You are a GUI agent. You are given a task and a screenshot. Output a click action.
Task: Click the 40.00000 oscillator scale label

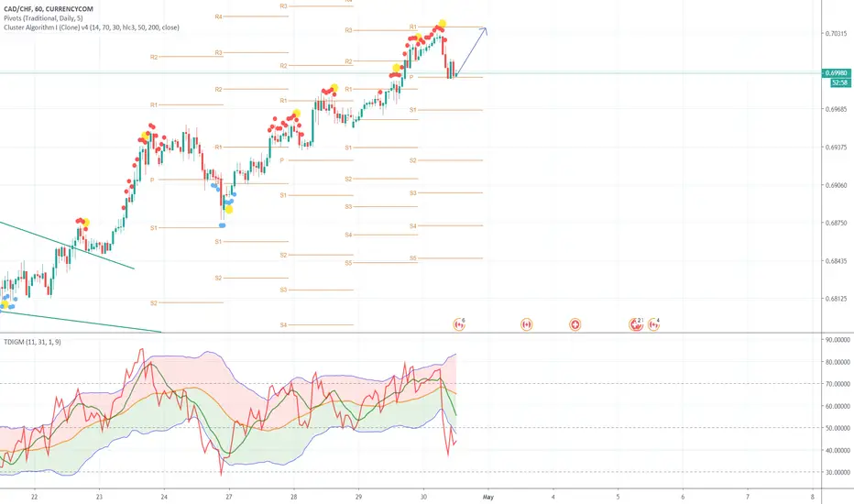point(838,451)
